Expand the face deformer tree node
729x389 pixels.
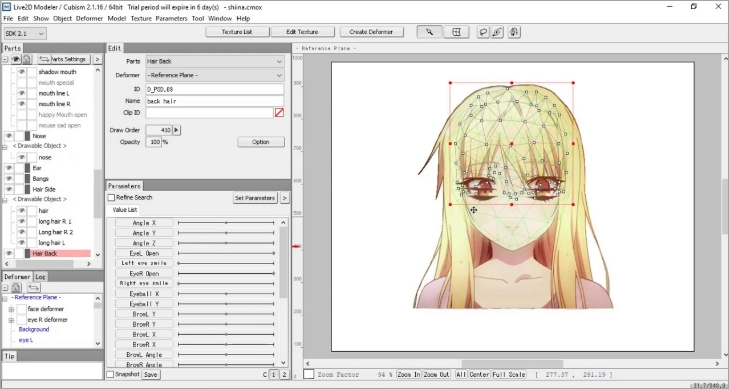pyautogui.click(x=11, y=309)
